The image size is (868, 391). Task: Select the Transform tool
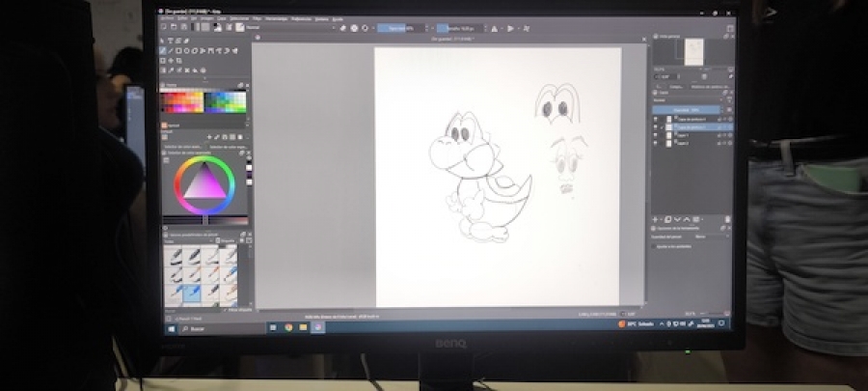click(162, 61)
